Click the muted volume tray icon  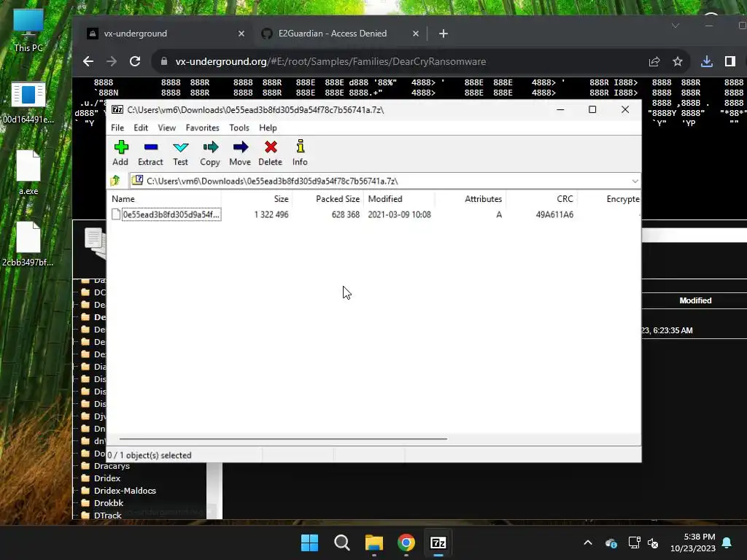pos(653,542)
